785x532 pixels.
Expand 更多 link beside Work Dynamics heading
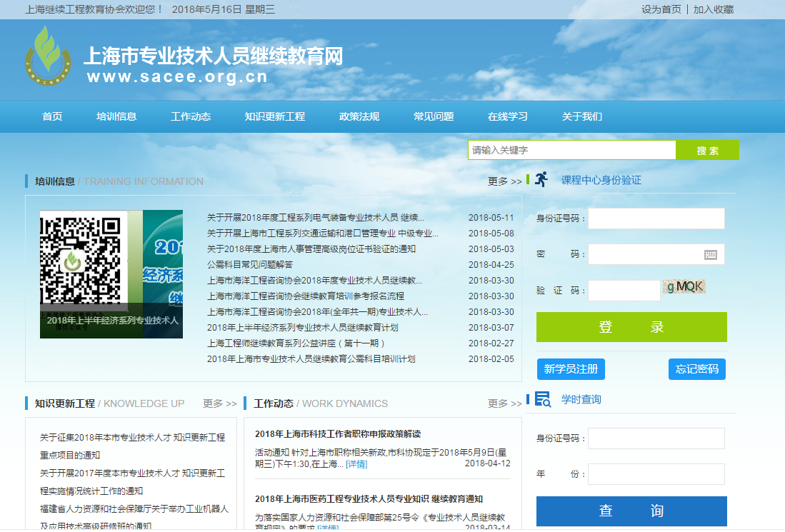tap(504, 403)
